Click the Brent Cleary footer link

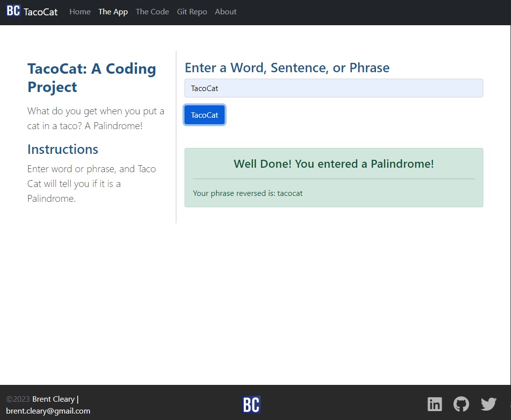[53, 399]
